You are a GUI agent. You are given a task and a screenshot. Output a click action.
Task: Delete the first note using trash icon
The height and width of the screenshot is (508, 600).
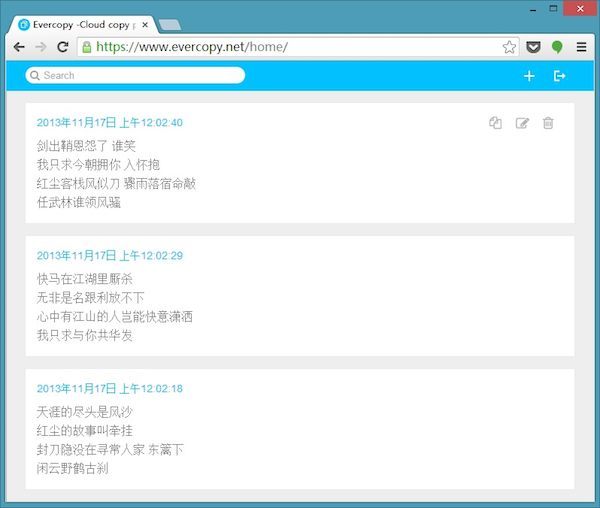pos(548,123)
